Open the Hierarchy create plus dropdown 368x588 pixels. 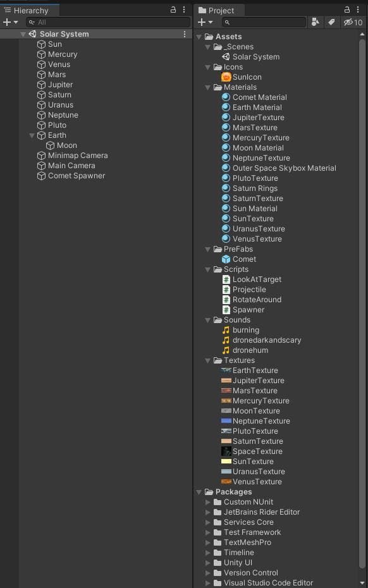click(x=10, y=23)
